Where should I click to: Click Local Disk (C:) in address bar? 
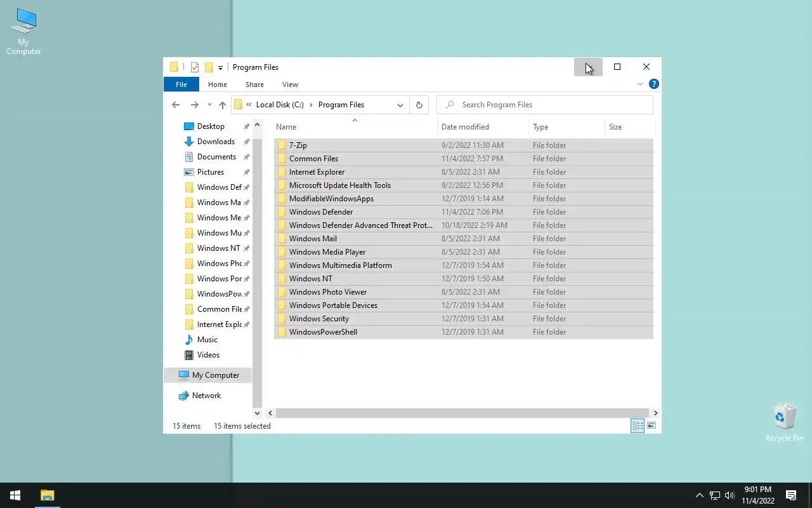280,105
